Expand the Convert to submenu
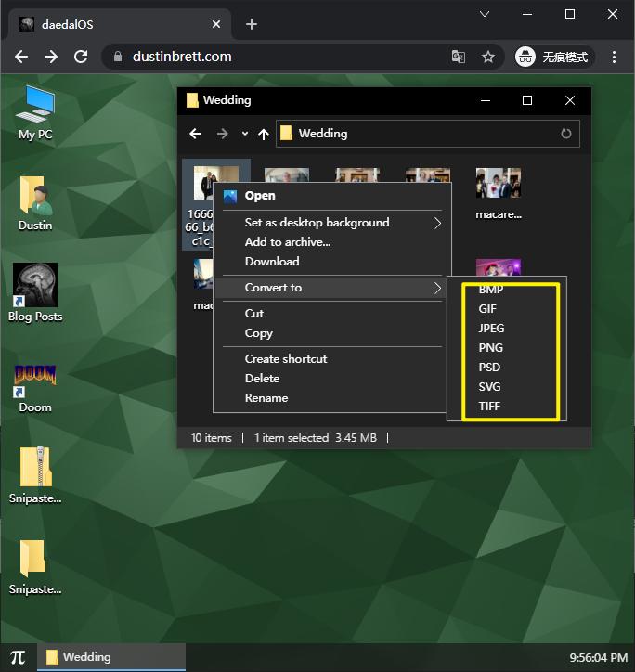 pyautogui.click(x=331, y=288)
